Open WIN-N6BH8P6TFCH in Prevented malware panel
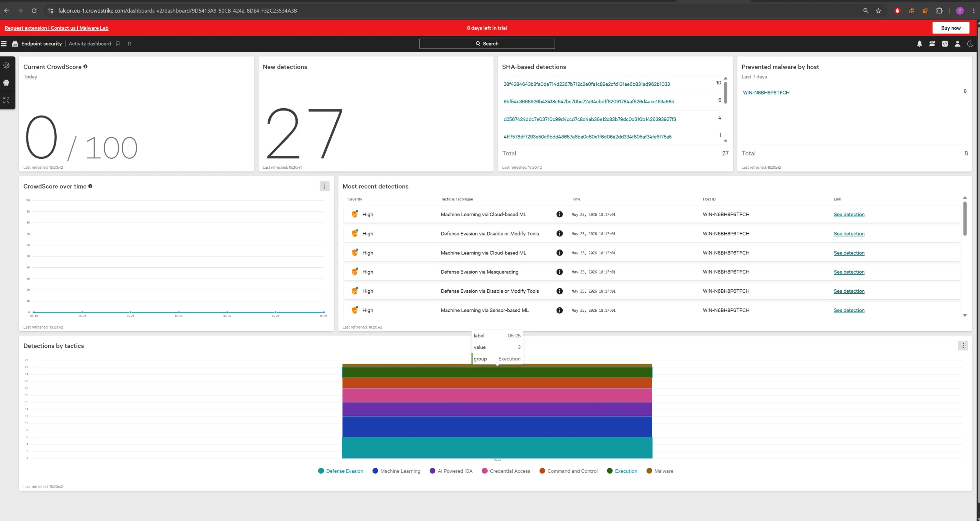The height and width of the screenshot is (521, 980). [766, 93]
